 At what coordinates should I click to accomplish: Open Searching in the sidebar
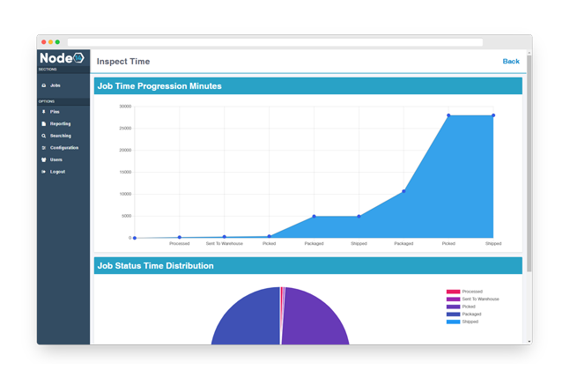click(61, 136)
